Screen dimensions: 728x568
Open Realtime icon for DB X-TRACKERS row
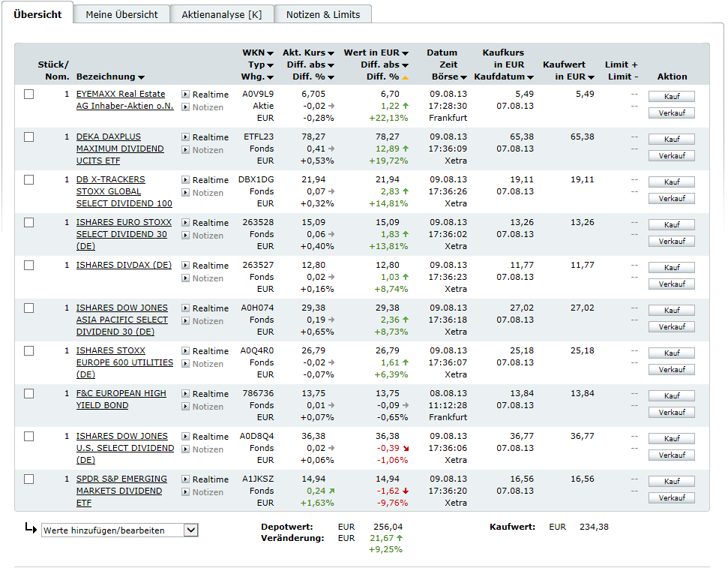point(185,180)
